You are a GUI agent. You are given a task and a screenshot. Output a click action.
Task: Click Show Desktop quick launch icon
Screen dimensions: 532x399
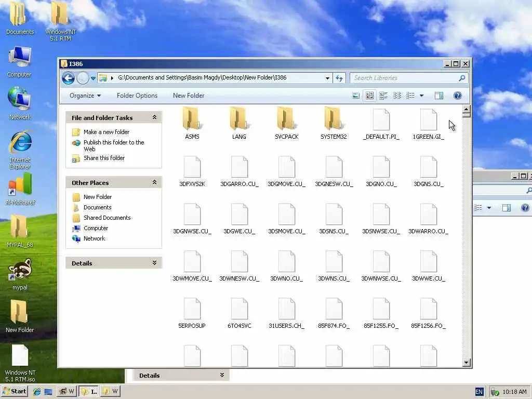click(48, 392)
